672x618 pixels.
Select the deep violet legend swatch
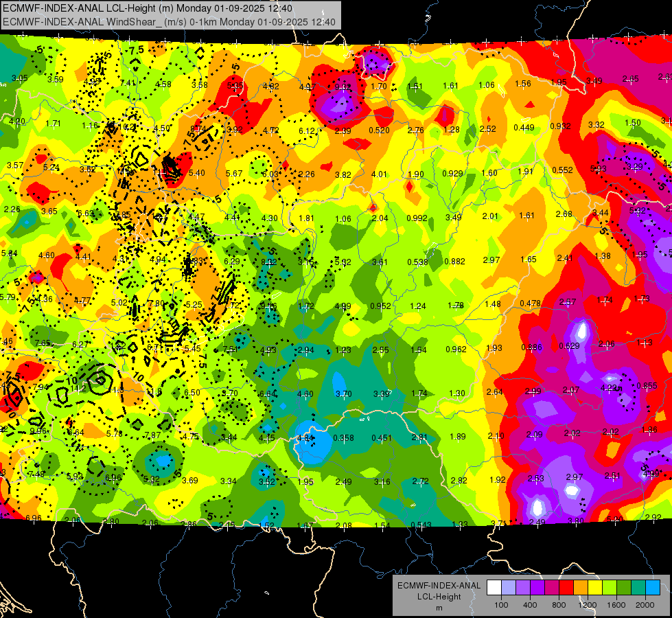(537, 588)
